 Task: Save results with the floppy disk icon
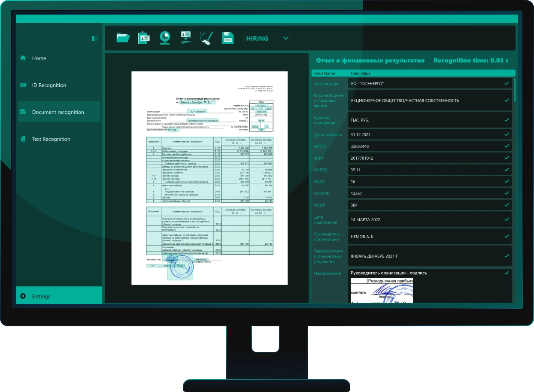pyautogui.click(x=228, y=38)
